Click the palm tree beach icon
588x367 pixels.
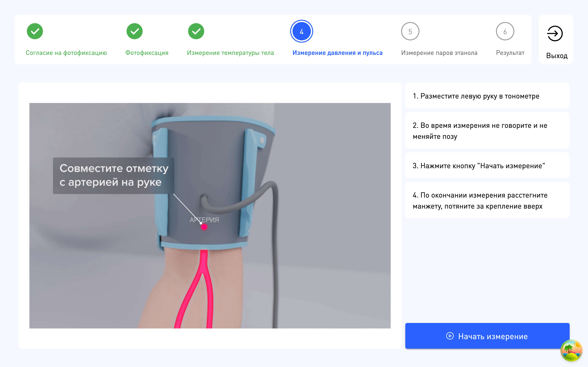point(571,350)
